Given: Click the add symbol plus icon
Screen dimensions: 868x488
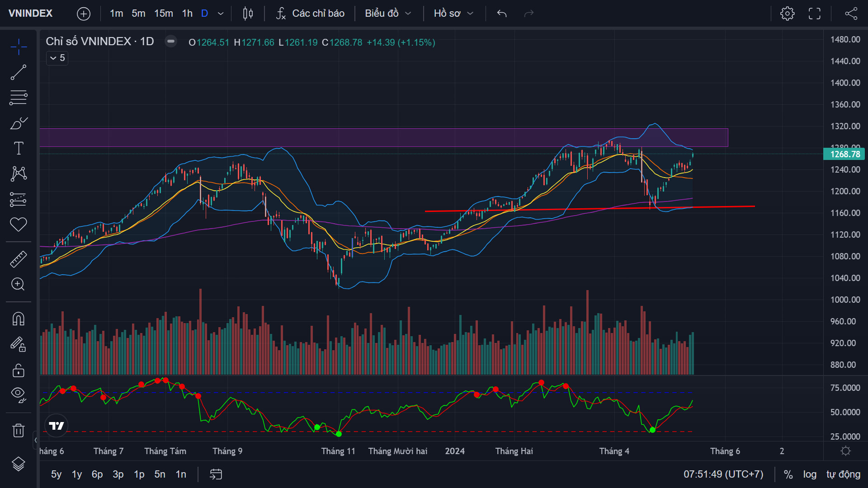Looking at the screenshot, I should (84, 14).
